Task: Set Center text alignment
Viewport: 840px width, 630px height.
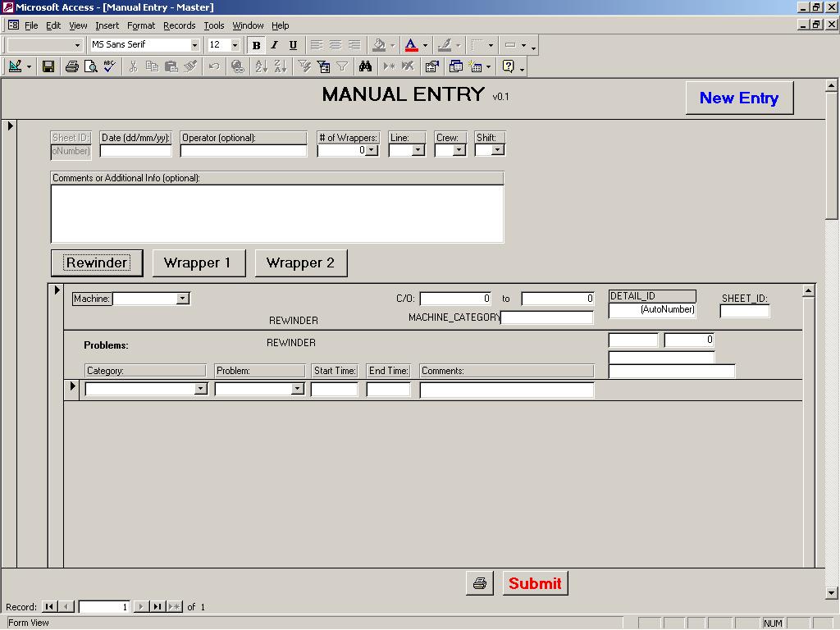Action: tap(336, 45)
